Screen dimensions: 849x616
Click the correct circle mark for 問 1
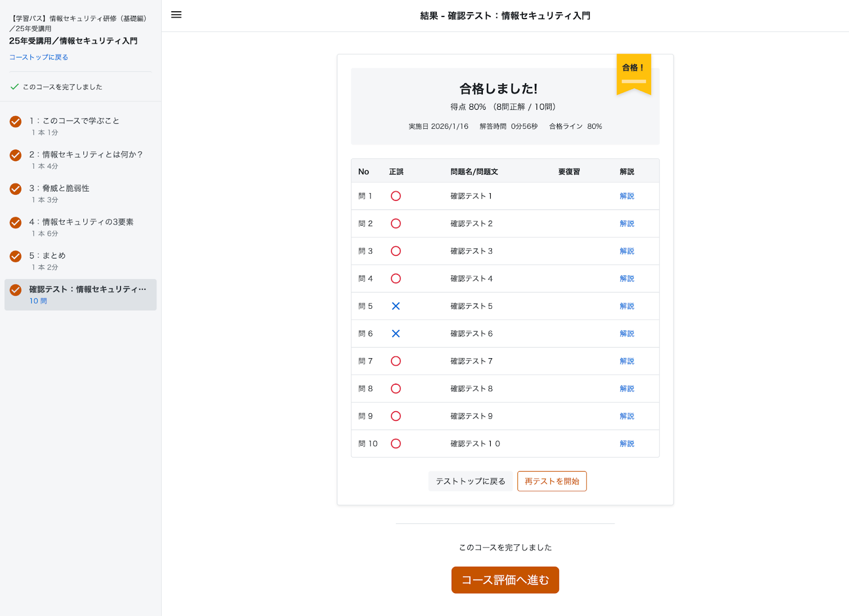(396, 196)
